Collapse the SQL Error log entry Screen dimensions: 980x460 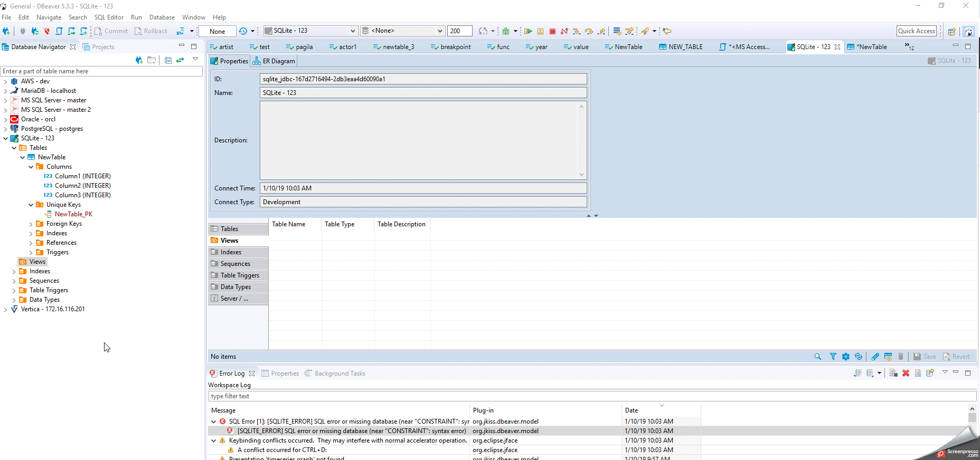(x=213, y=421)
